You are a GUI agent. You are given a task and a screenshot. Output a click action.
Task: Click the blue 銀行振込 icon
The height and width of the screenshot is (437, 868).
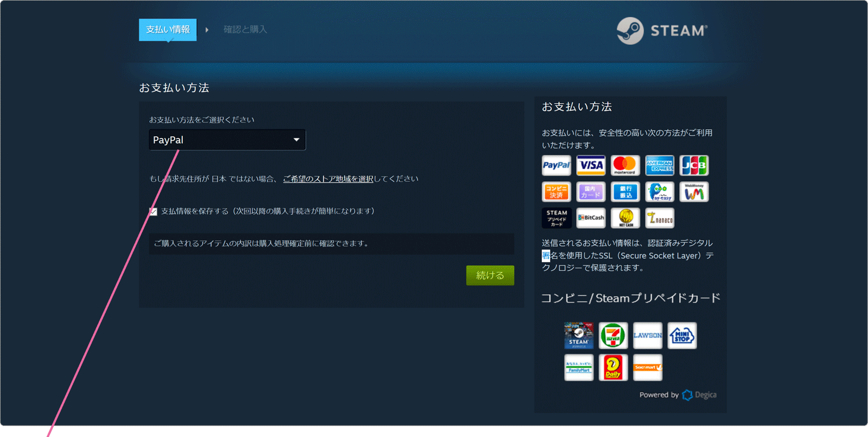pyautogui.click(x=625, y=192)
